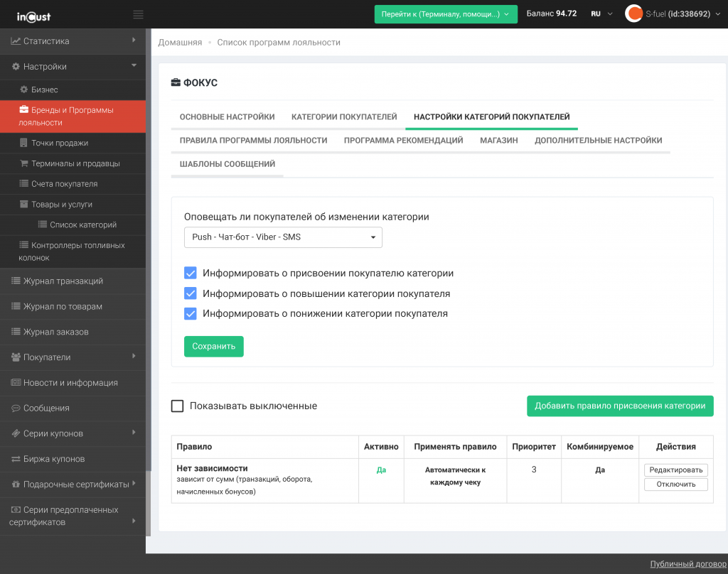
Task: Click the orange user avatar icon
Action: 633,13
